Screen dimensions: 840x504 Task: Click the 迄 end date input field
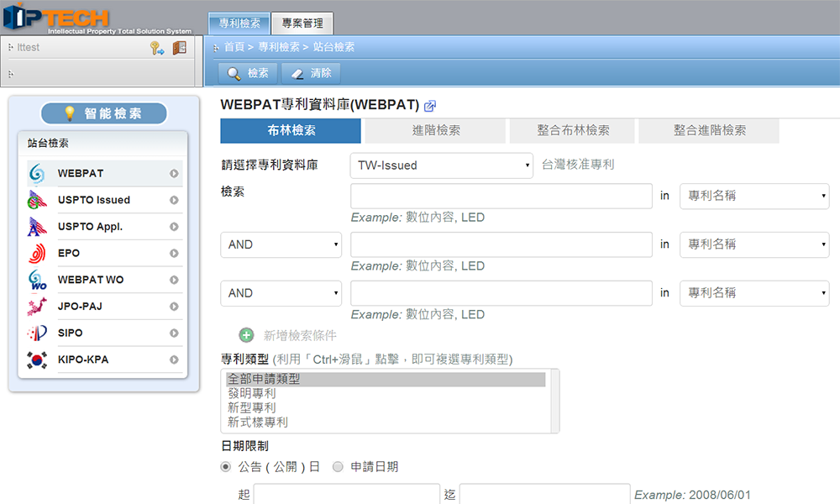[x=545, y=495]
